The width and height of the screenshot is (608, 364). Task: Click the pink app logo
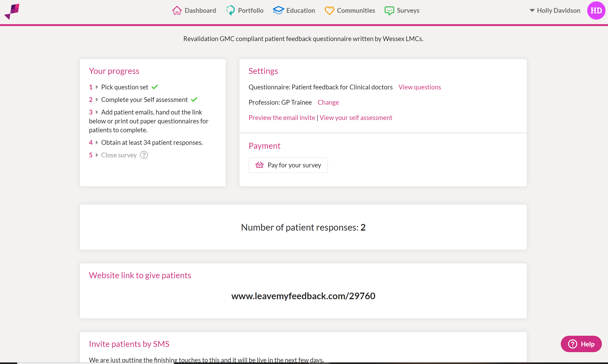point(12,11)
